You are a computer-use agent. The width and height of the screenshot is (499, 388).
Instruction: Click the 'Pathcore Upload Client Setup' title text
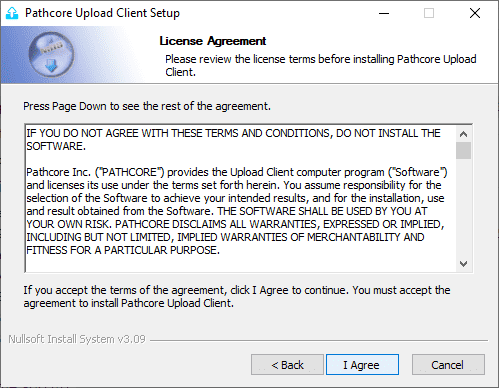(x=102, y=13)
